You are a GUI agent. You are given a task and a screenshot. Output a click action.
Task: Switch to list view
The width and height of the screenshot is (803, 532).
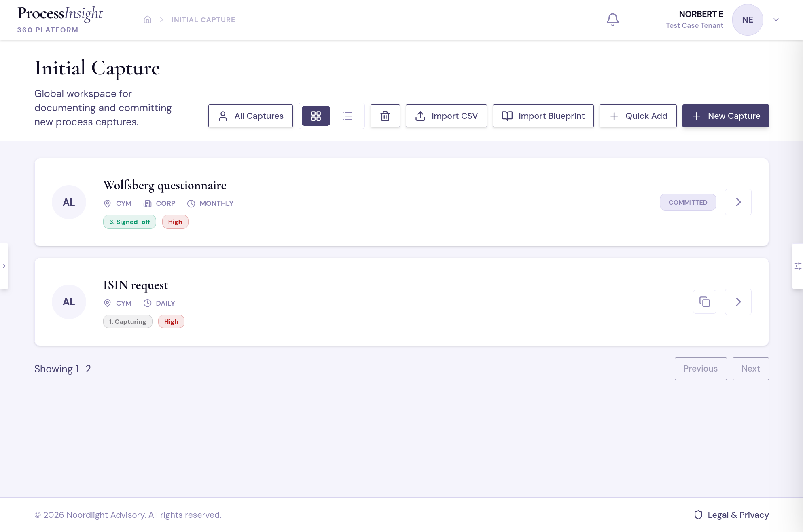[x=347, y=116]
